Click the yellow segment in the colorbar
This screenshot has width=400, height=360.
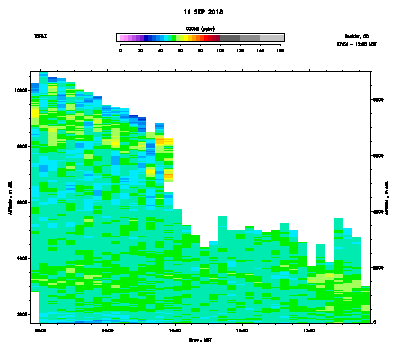186,38
